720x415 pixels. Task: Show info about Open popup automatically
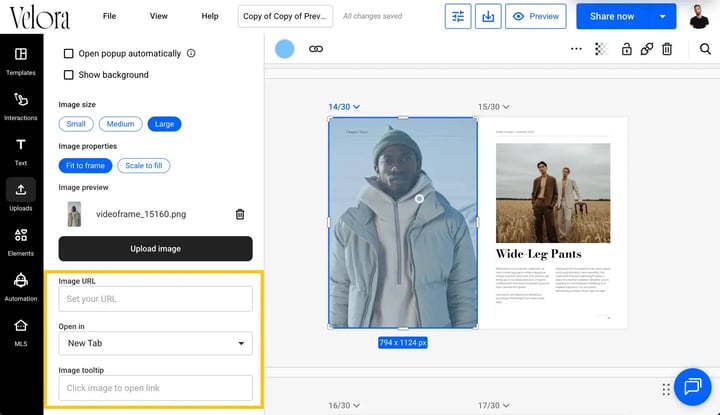click(x=191, y=53)
